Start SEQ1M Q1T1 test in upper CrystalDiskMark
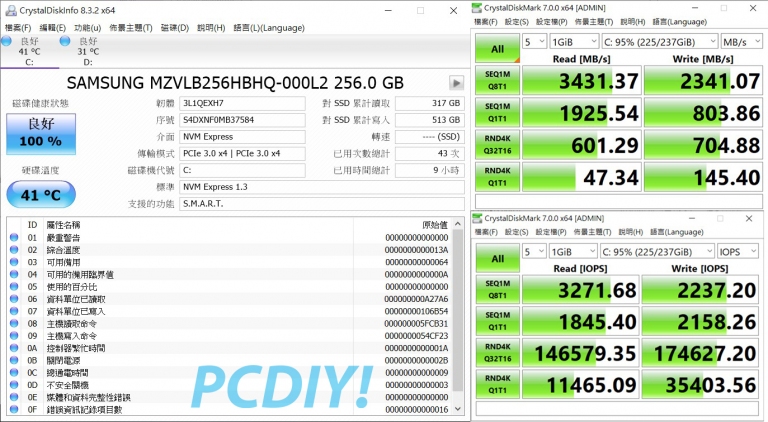Screen dimensions: 768x422 [x=498, y=113]
